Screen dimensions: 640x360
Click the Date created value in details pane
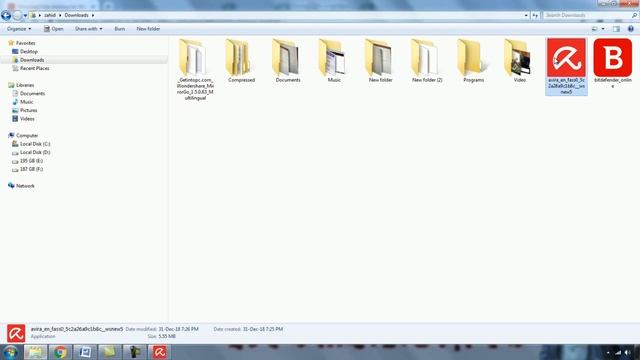pyautogui.click(x=263, y=329)
